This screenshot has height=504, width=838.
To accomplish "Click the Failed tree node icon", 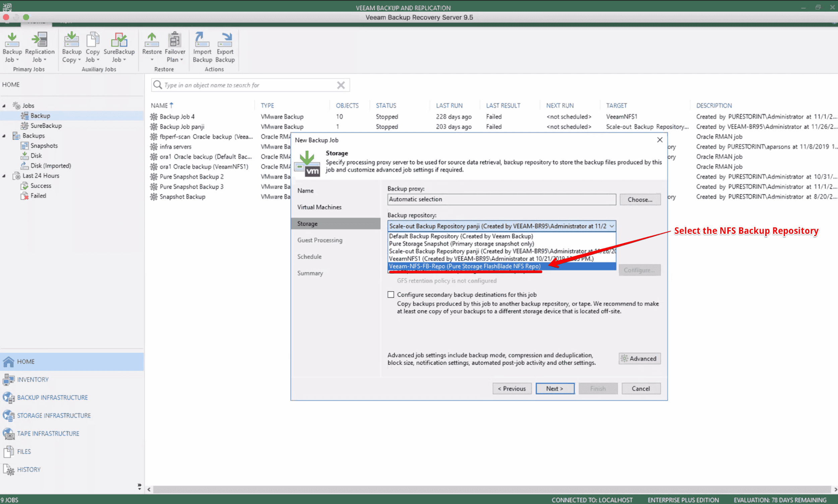I will pos(24,196).
